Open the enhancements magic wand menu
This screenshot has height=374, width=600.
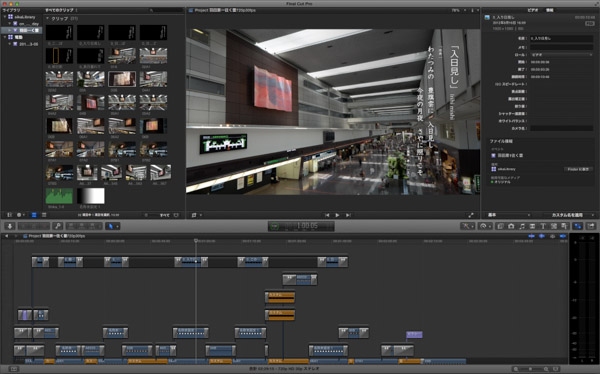tap(467, 226)
